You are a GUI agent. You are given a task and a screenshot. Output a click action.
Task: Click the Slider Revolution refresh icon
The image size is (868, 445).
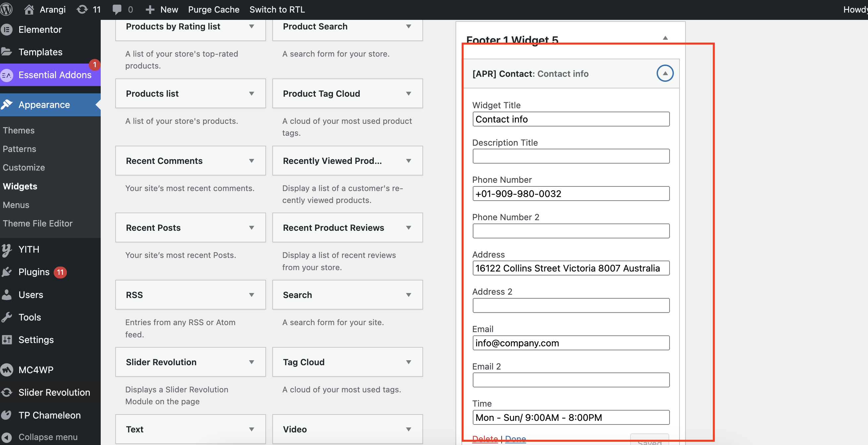pos(7,392)
